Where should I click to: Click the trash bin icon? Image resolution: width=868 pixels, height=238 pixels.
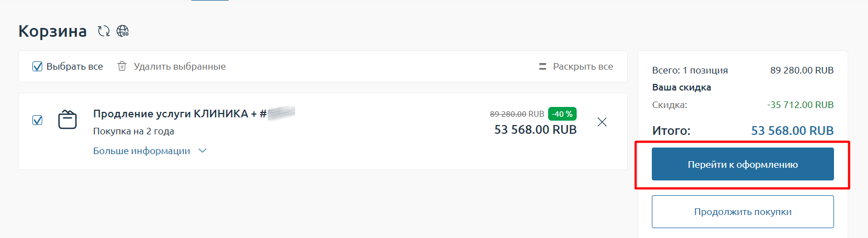pos(122,66)
